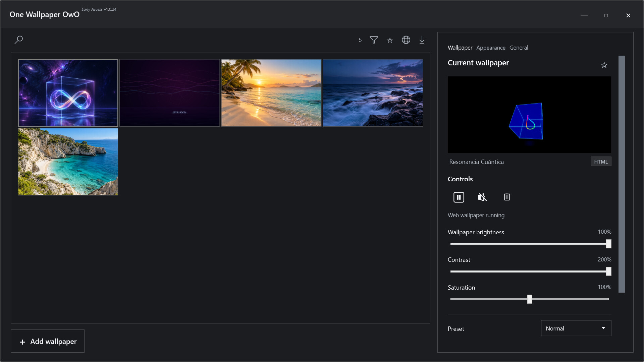This screenshot has width=644, height=362.
Task: Maximize the One Wallpaper OwO window
Action: tap(606, 15)
